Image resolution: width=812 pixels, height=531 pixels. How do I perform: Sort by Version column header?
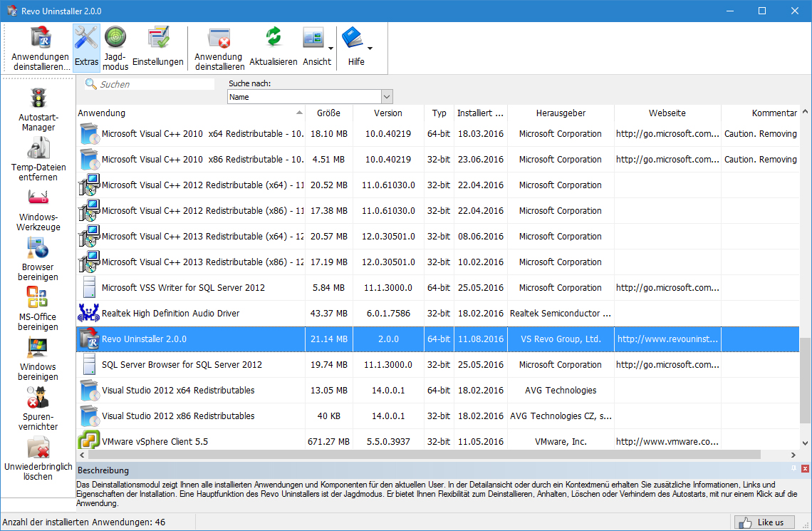pos(388,113)
